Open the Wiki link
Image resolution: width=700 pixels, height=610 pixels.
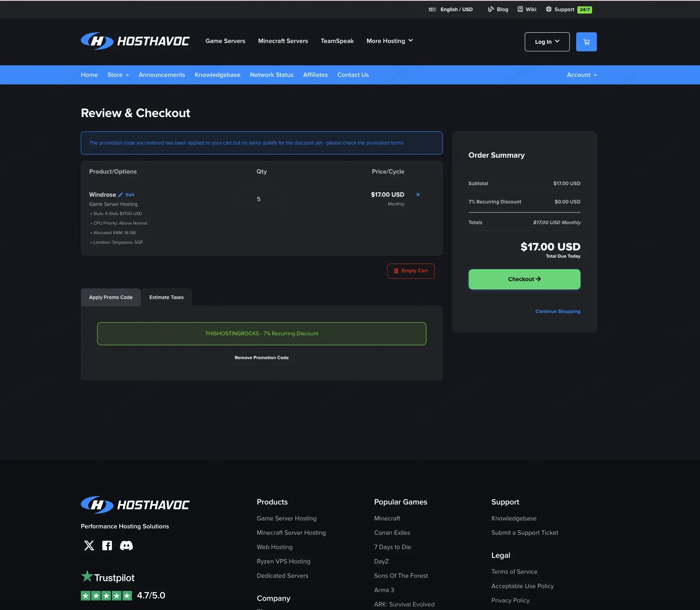pyautogui.click(x=527, y=10)
